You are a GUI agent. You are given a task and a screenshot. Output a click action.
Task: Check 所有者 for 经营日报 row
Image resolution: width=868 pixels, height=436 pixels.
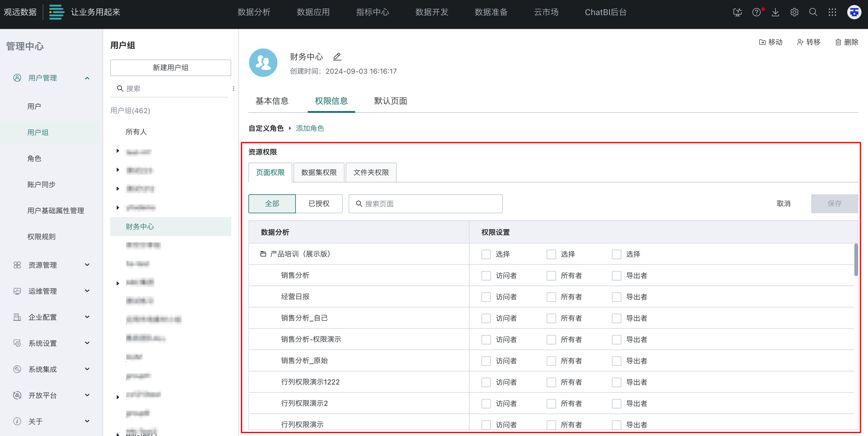[551, 296]
